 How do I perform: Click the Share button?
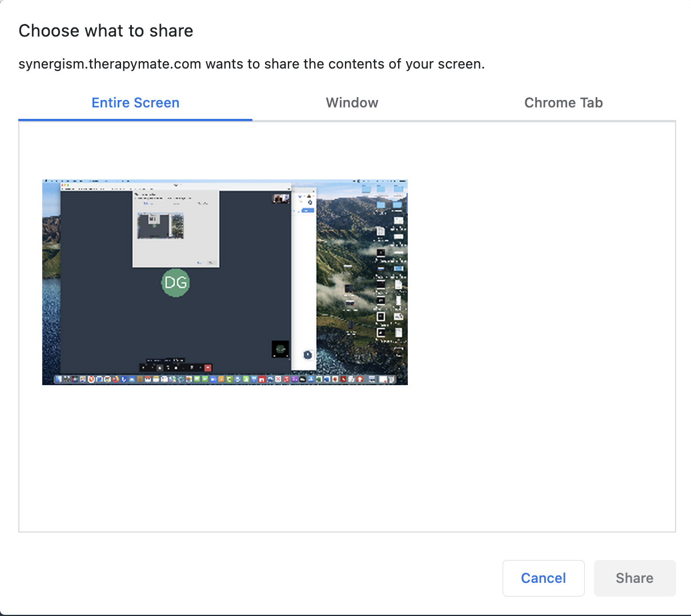click(x=634, y=578)
